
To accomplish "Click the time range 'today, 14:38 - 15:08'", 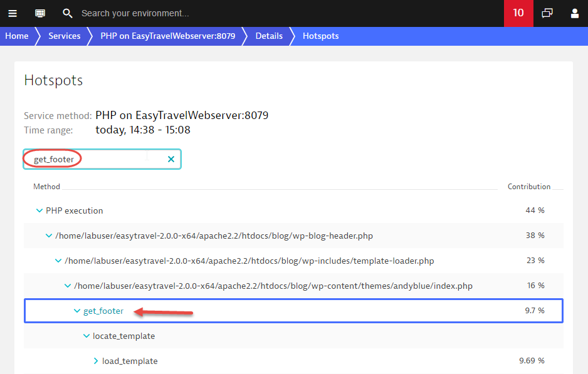I will 143,130.
